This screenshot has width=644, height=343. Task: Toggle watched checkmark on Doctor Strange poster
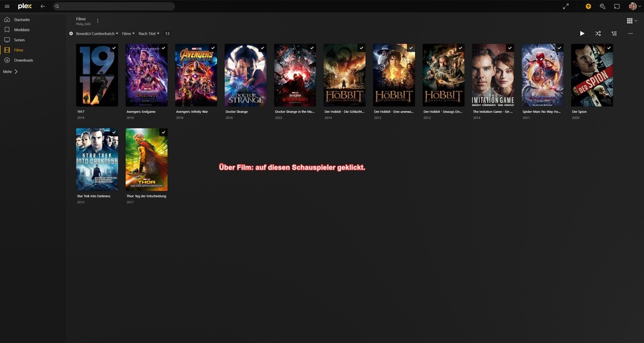(262, 48)
